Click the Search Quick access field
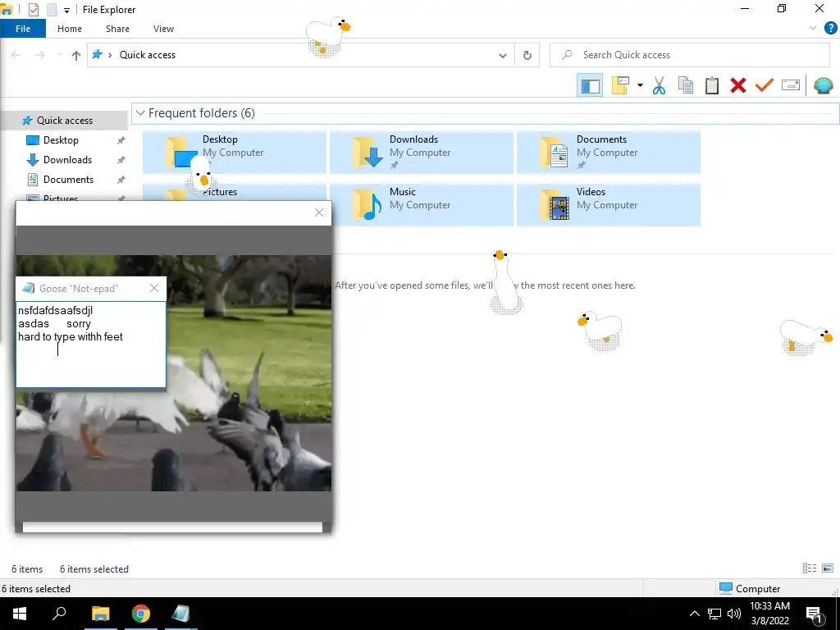 click(x=689, y=55)
